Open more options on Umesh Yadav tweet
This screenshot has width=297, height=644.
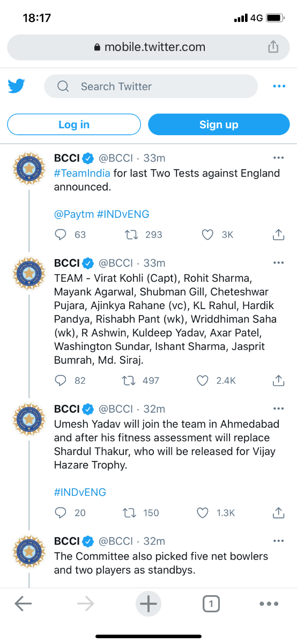tap(278, 409)
